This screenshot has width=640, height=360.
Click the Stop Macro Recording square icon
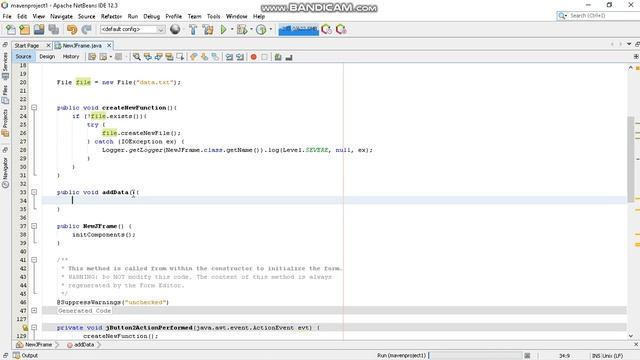click(264, 57)
